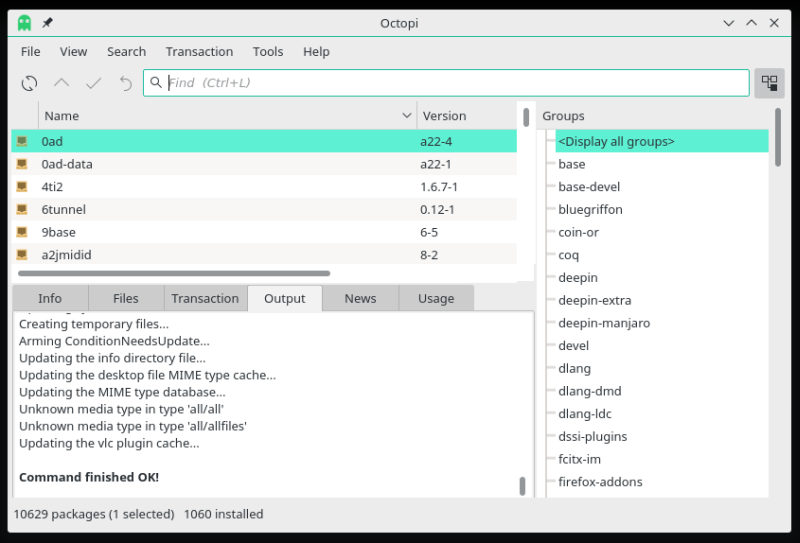Image resolution: width=800 pixels, height=543 pixels.
Task: Click the package icon for 6tunnel
Action: (x=21, y=209)
